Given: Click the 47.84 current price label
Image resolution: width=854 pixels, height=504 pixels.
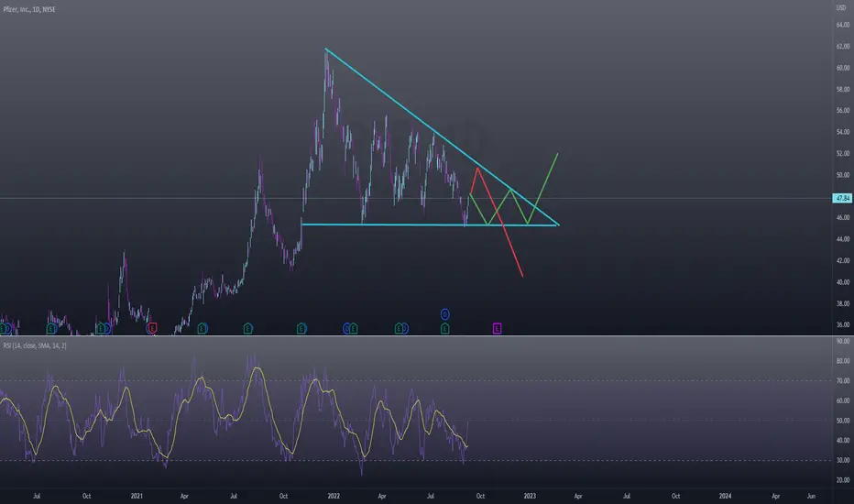Looking at the screenshot, I should click(843, 198).
